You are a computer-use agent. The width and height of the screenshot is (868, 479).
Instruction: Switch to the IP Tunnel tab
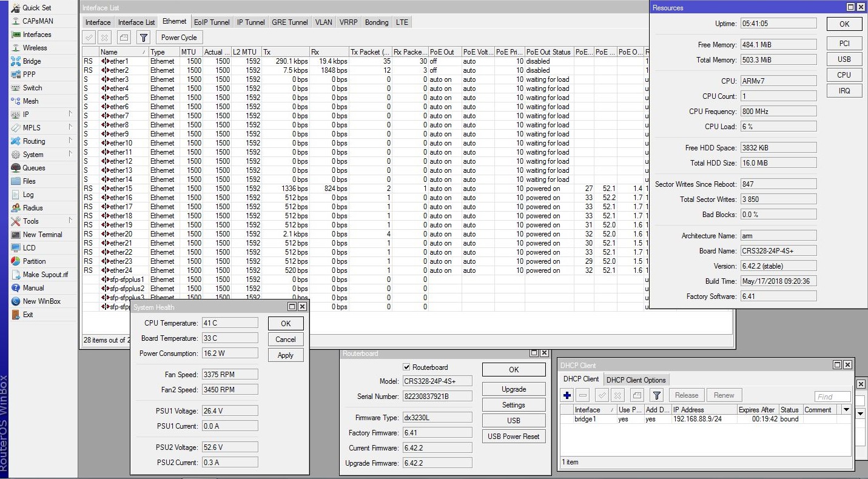coord(251,22)
